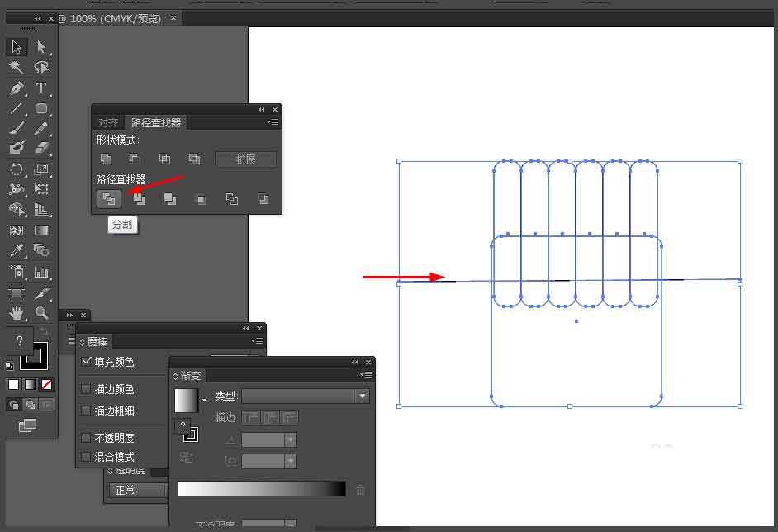Select the Pen tool
The width and height of the screenshot is (778, 532).
pyautogui.click(x=17, y=88)
